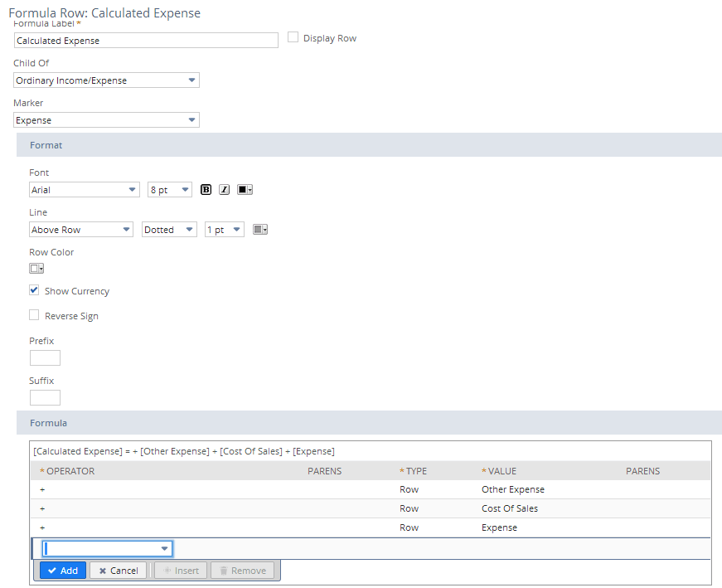The width and height of the screenshot is (722, 588).
Task: Click the Formula Label text field
Action: click(x=146, y=41)
